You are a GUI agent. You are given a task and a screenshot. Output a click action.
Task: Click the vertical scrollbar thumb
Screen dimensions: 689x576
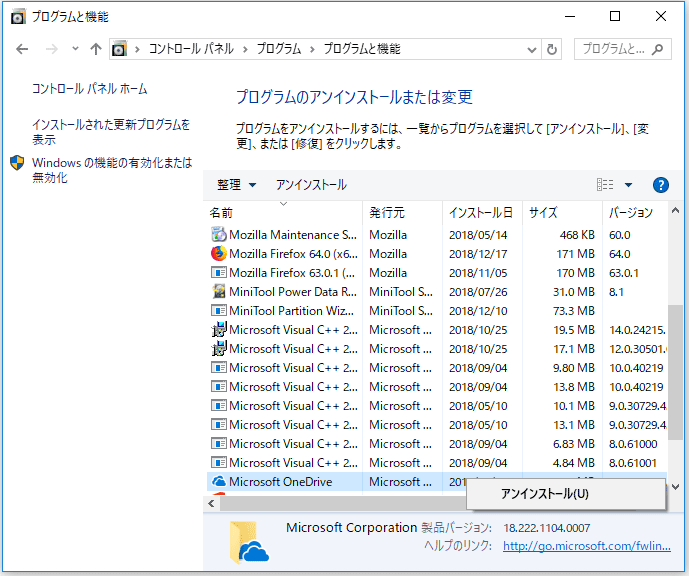(x=675, y=372)
